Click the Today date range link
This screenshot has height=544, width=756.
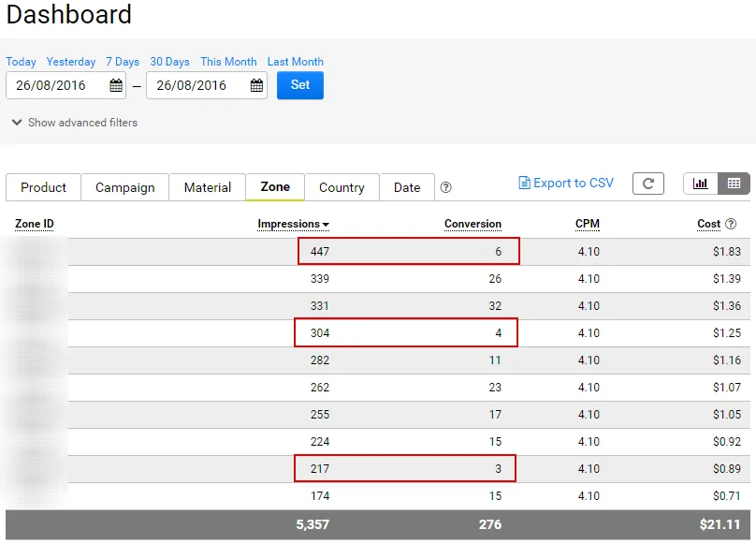(x=22, y=62)
